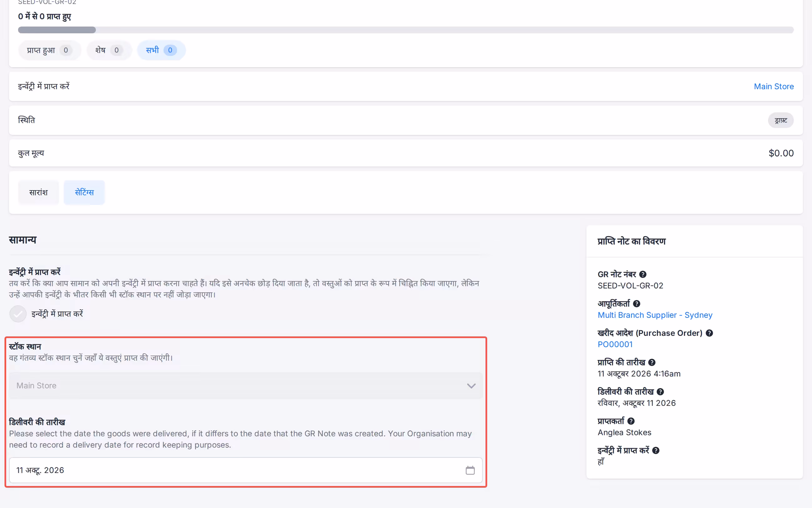Click help icon next to आपूर्तिकर्ता
Viewport: 812px width, 508px height.
coord(636,304)
